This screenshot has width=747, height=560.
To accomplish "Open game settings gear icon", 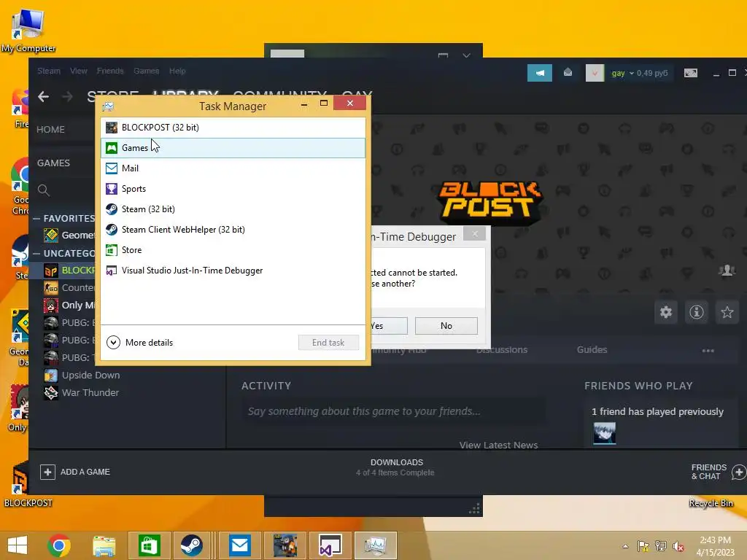I will [x=666, y=312].
